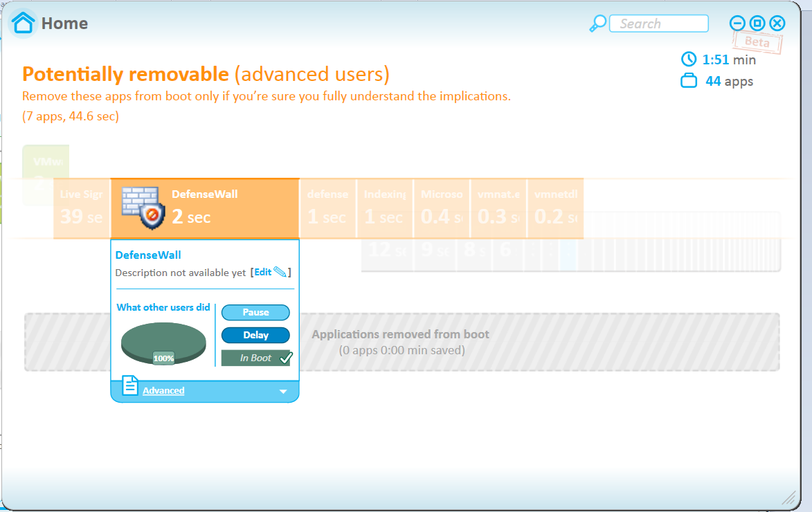Click the Home title text
Screen dimensions: 812x512
(65, 24)
